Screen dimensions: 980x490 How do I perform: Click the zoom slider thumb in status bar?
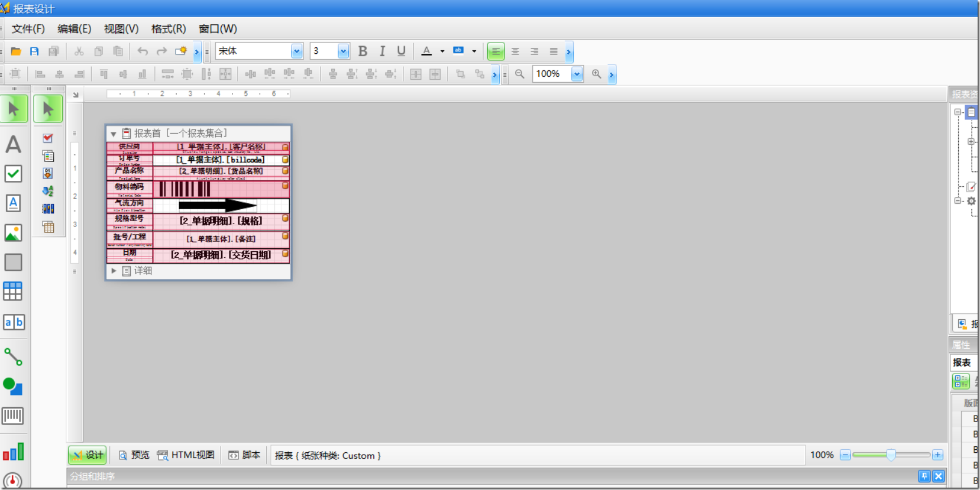tap(891, 455)
